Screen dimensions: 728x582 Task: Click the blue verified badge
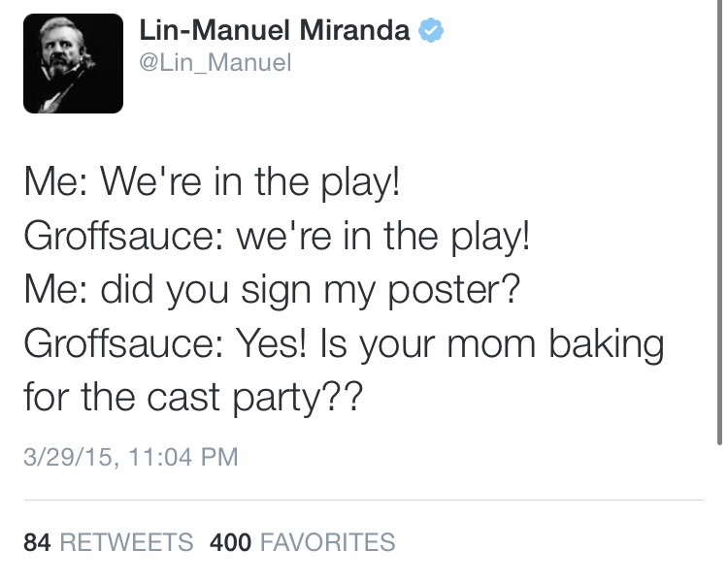click(x=431, y=32)
